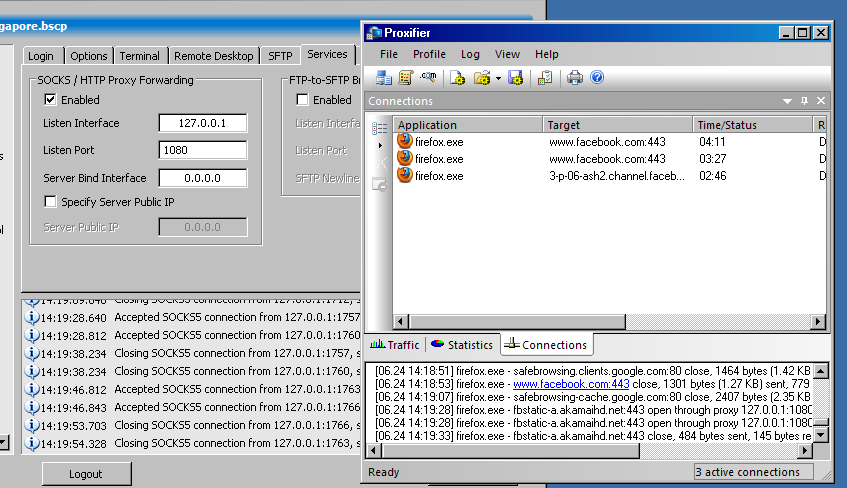
Task: Open Connections pane dropdown menu arrow
Action: [x=787, y=102]
